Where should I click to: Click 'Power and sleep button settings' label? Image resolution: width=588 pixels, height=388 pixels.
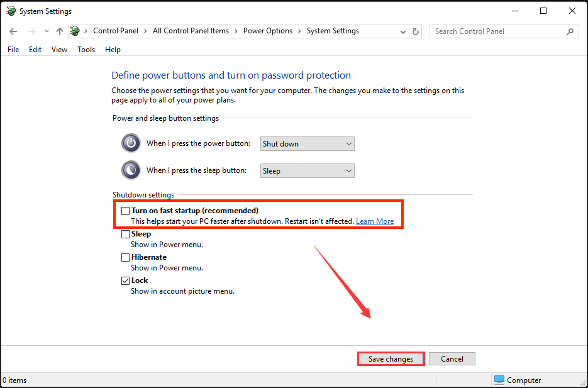166,118
